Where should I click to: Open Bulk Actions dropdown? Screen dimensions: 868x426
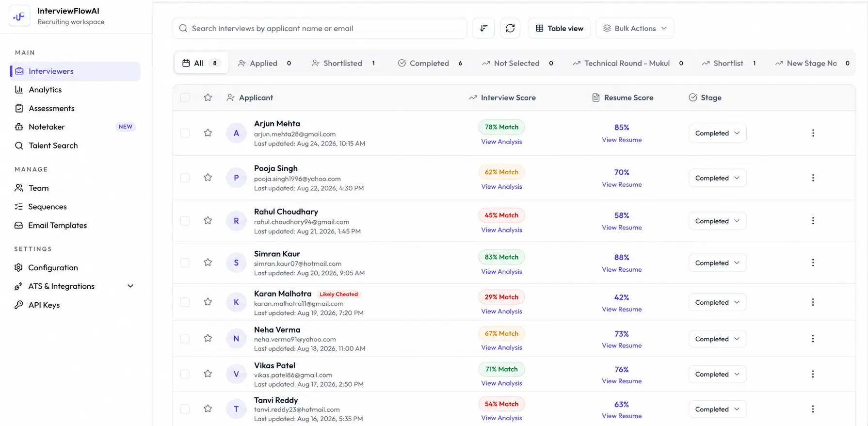coord(635,28)
